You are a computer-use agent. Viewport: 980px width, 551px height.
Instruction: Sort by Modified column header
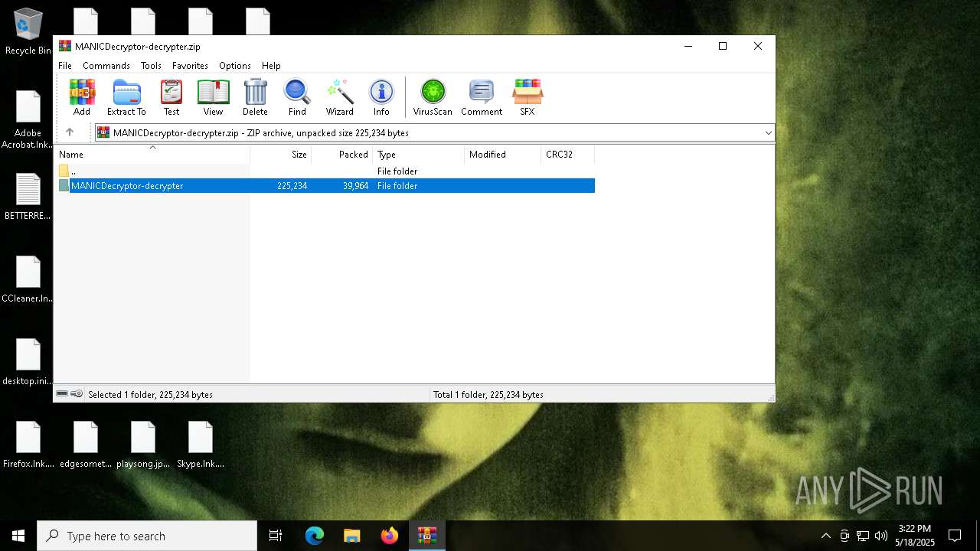tap(503, 155)
